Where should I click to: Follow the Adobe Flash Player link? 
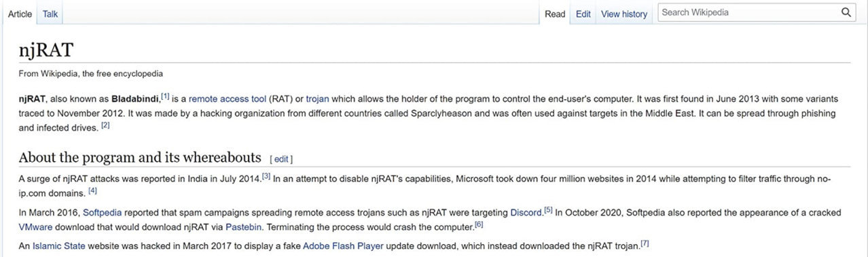point(343,245)
